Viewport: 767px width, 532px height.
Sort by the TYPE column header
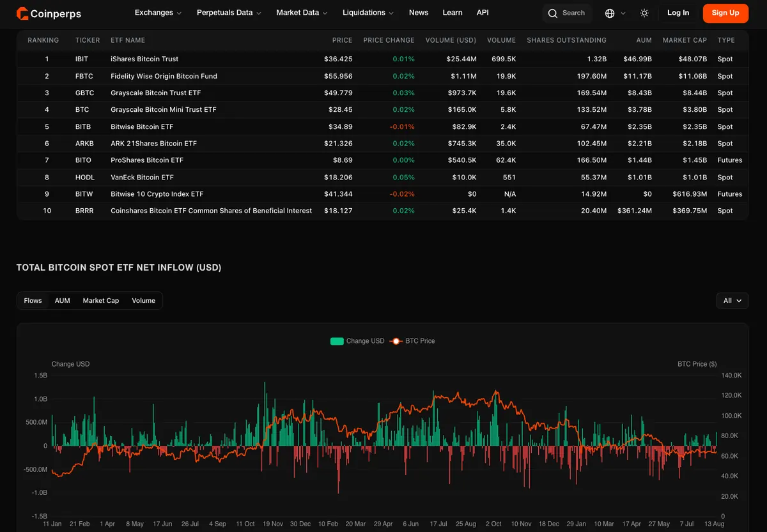point(726,40)
